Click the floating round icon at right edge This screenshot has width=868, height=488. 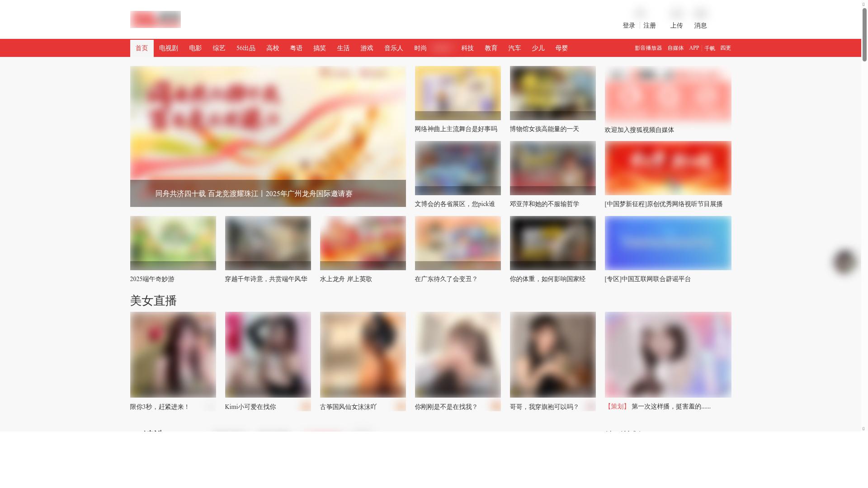click(844, 261)
